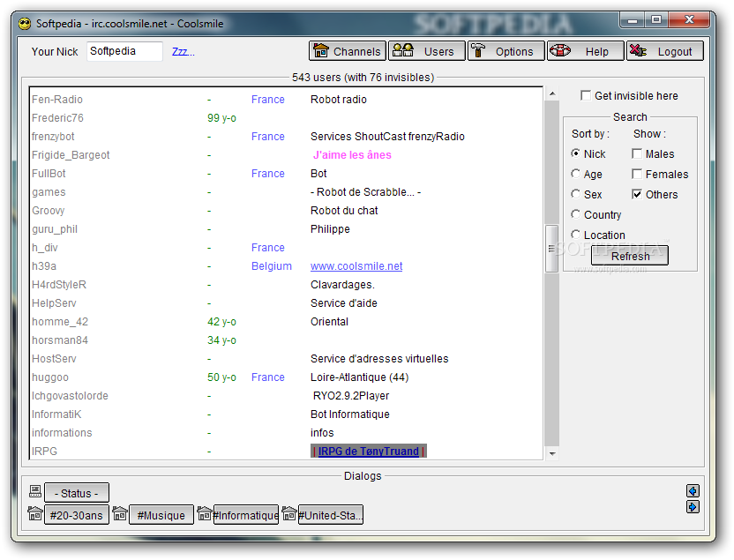Viewport: 734px width, 560px height.
Task: Select Sort by Age radio button
Action: (576, 174)
